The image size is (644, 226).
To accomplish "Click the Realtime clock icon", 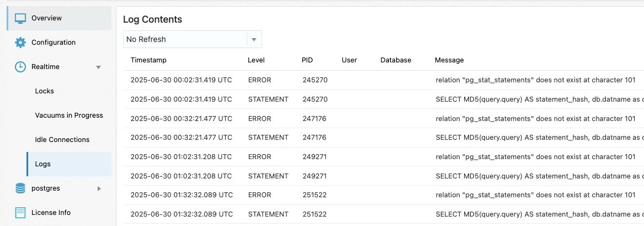I will click(x=20, y=67).
